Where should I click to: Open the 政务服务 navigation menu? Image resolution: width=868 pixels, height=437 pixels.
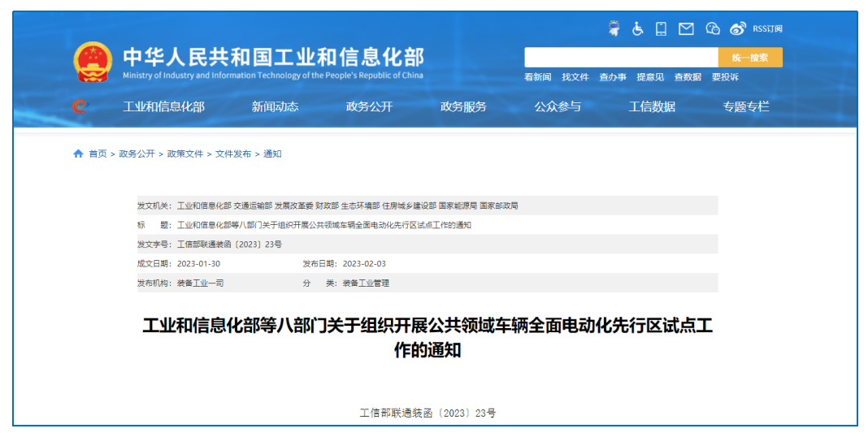click(463, 106)
